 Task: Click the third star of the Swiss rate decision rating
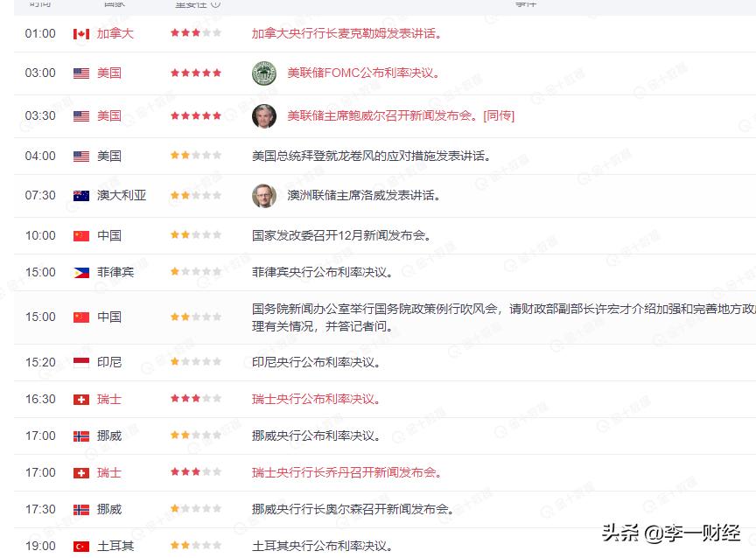[x=196, y=399]
